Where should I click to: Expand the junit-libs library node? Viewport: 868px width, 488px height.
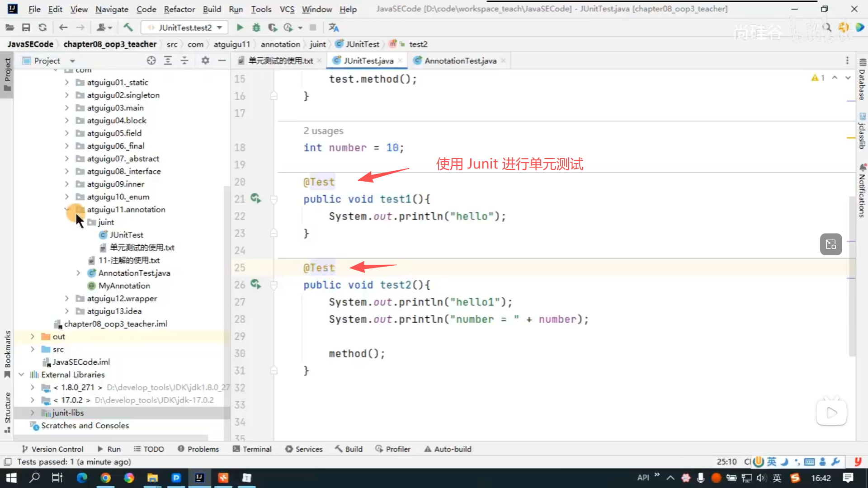click(32, 413)
